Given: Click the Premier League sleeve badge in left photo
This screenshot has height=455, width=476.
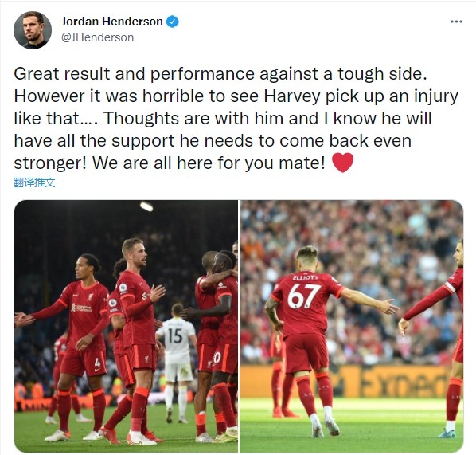Looking at the screenshot, I should pyautogui.click(x=123, y=288).
